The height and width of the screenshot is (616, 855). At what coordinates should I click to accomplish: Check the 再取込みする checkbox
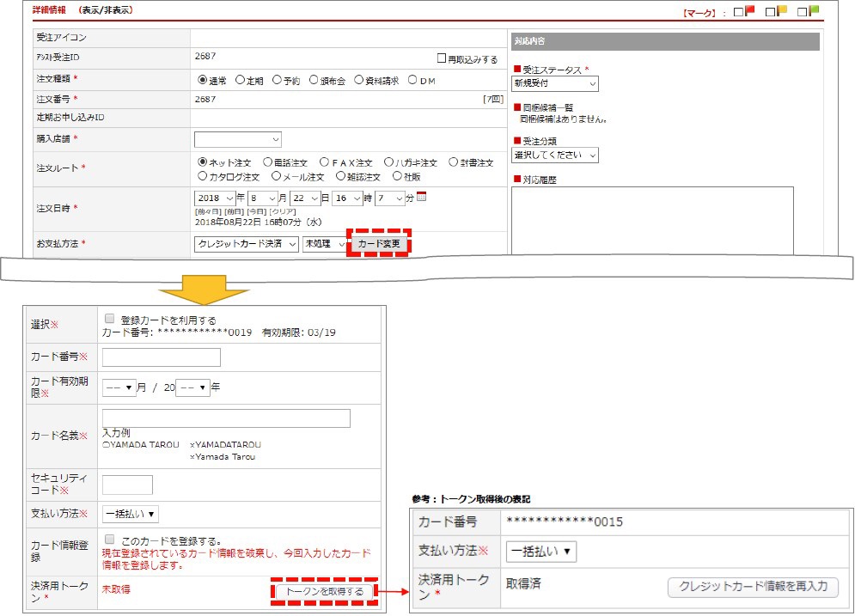442,59
